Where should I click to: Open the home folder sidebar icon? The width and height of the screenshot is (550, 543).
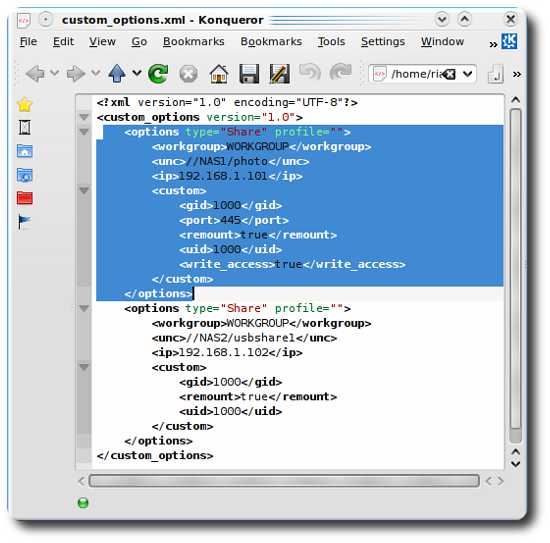point(25,151)
